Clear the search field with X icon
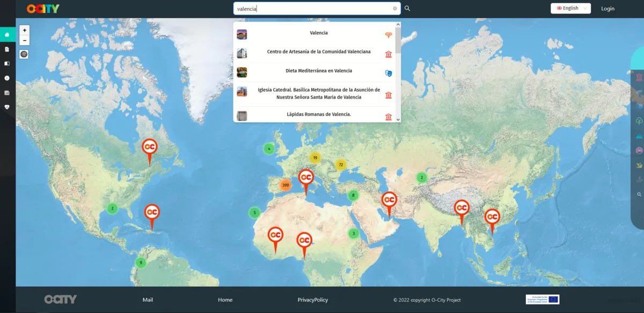This screenshot has width=644, height=313. pyautogui.click(x=395, y=9)
